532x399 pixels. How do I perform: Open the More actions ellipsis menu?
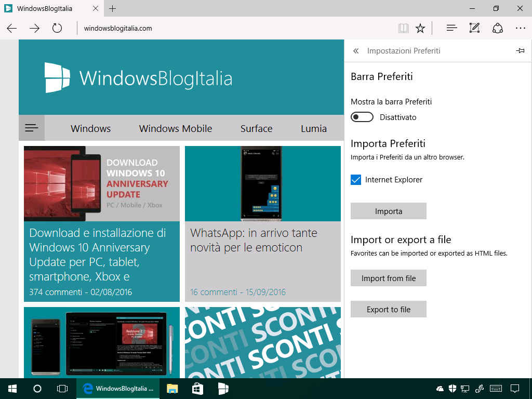520,28
